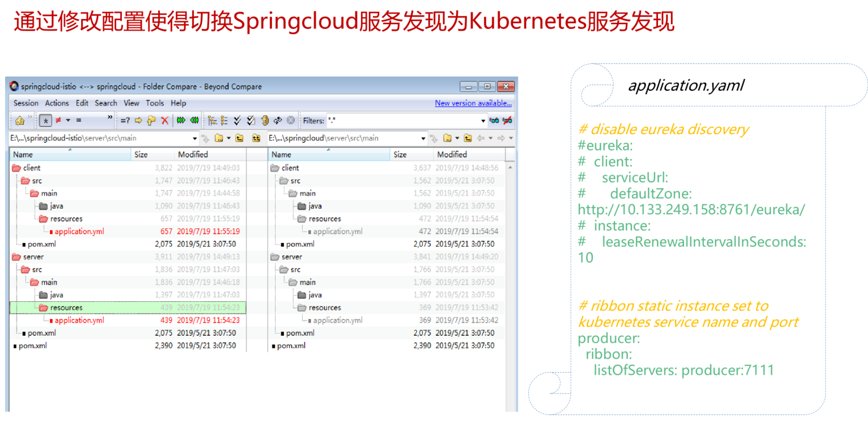Image resolution: width=868 pixels, height=427 pixels.
Task: Click the Collapse All tree icon
Action: point(224,121)
